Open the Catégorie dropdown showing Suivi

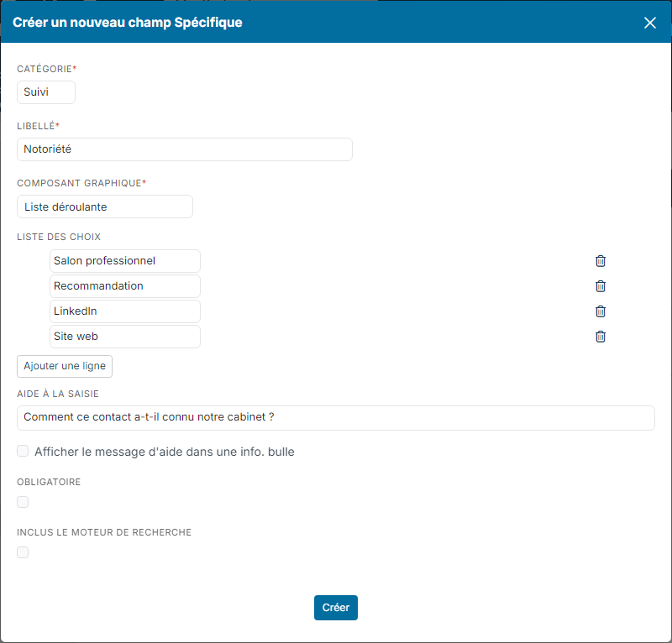(x=46, y=92)
